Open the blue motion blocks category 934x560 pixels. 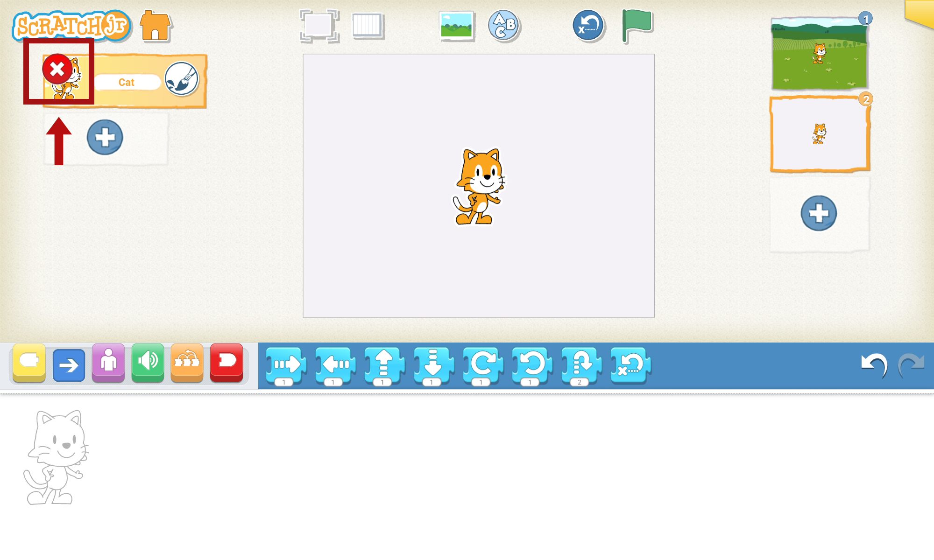(x=69, y=365)
